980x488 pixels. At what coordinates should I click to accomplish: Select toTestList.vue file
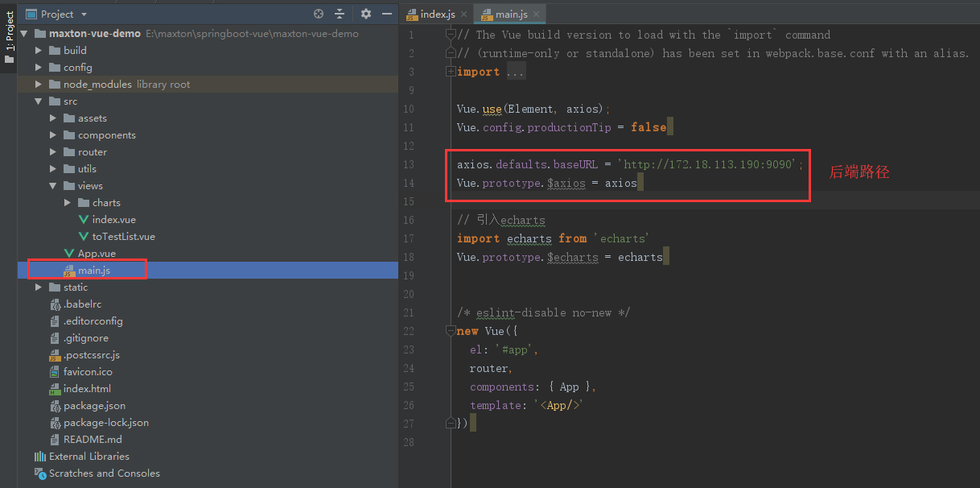[x=123, y=237]
